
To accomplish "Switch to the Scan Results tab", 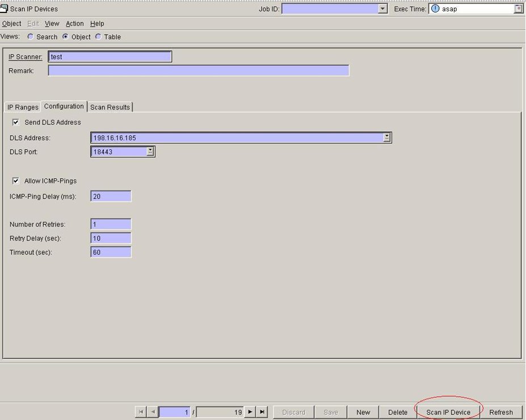I will tap(110, 107).
